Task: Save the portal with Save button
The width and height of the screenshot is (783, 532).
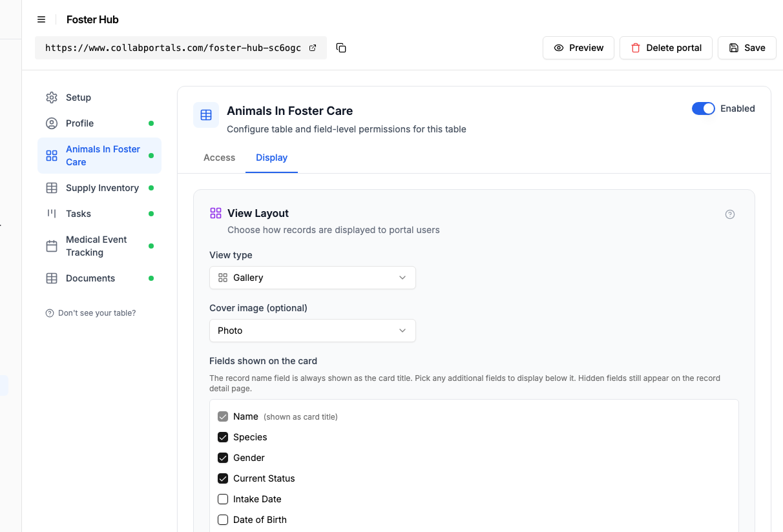Action: [x=747, y=48]
